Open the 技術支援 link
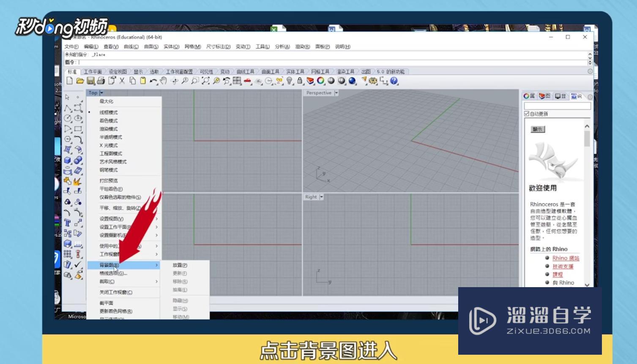This screenshot has width=637, height=364. pos(563,266)
